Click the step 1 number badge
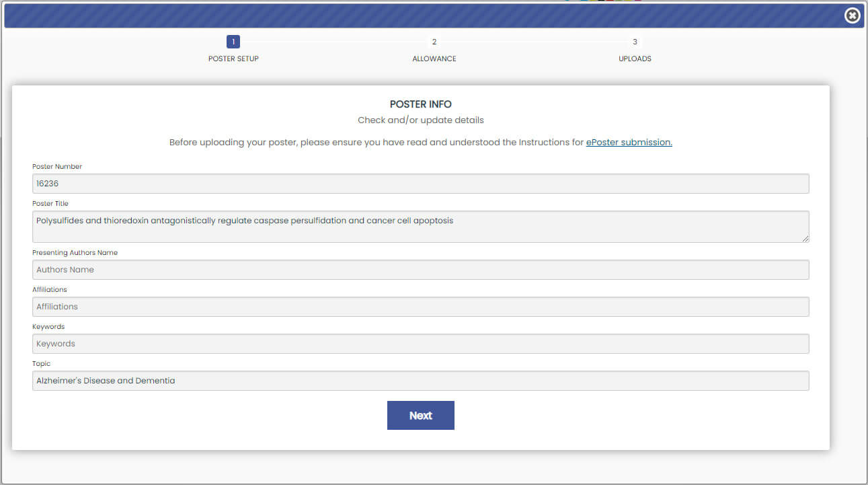868x485 pixels. [x=233, y=42]
